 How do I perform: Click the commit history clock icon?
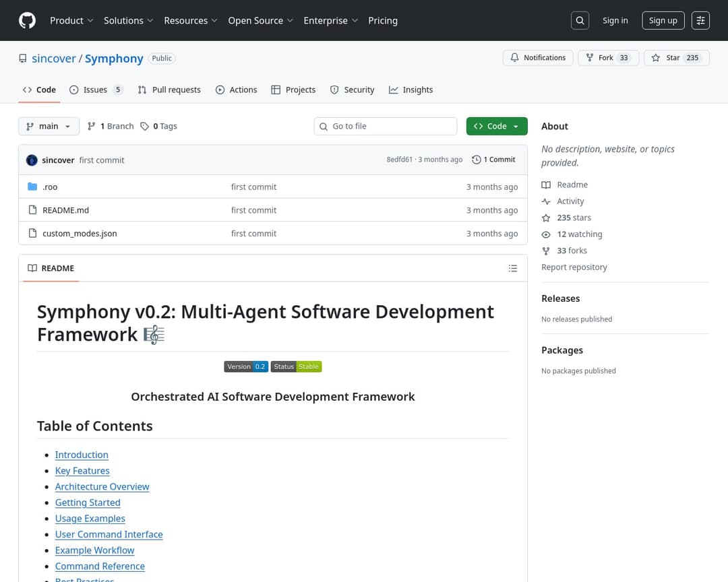[x=477, y=160]
